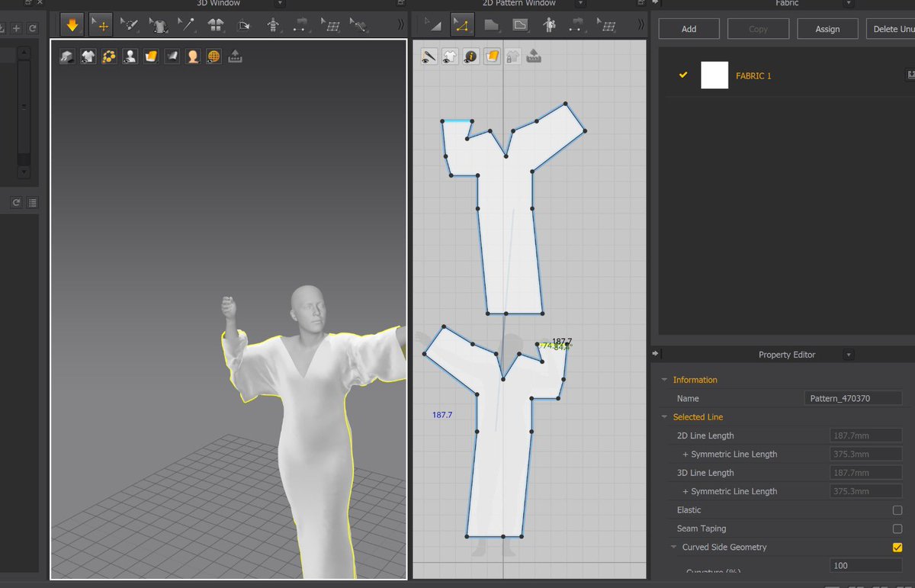Select the Transform Pattern tool in 2D toolbar
915x588 pixels.
point(432,25)
